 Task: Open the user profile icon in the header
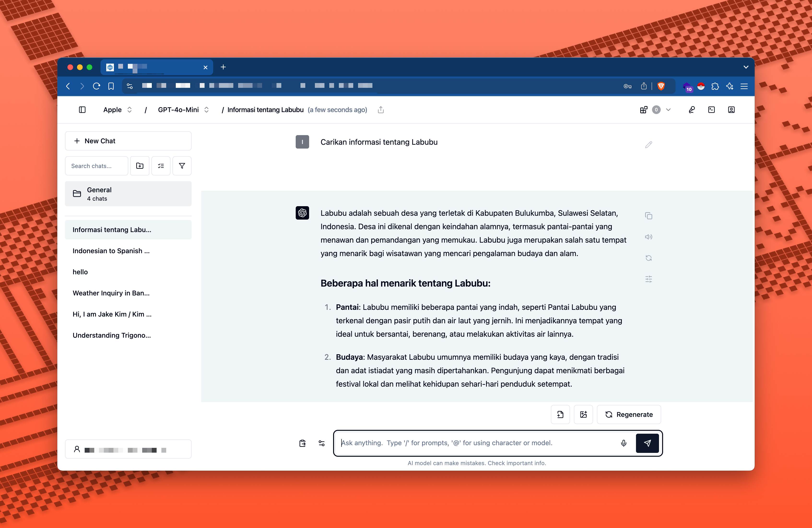[x=731, y=110]
